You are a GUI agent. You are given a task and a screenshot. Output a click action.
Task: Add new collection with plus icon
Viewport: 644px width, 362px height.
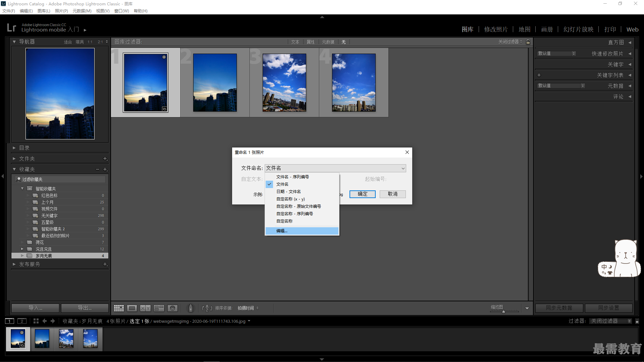[x=105, y=169]
